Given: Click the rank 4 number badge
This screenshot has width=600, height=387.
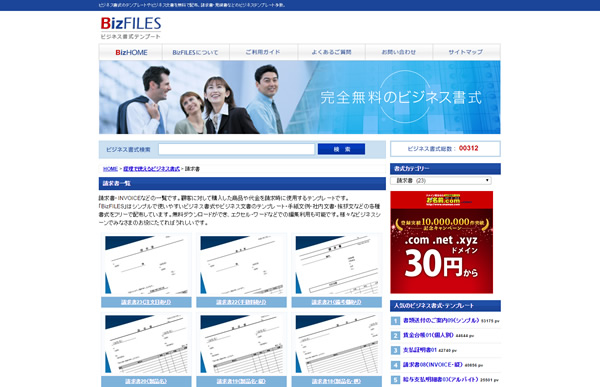Looking at the screenshot, I should [395, 365].
